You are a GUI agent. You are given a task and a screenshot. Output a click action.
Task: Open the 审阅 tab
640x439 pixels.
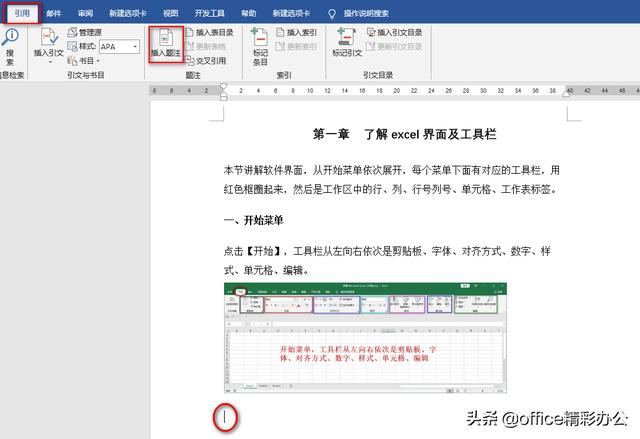85,13
